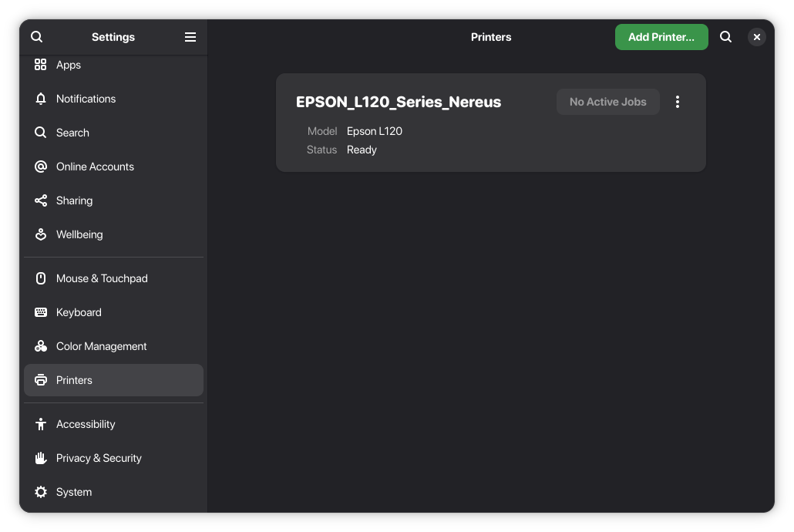This screenshot has width=794, height=532.
Task: Click the No Active Jobs button
Action: 607,102
